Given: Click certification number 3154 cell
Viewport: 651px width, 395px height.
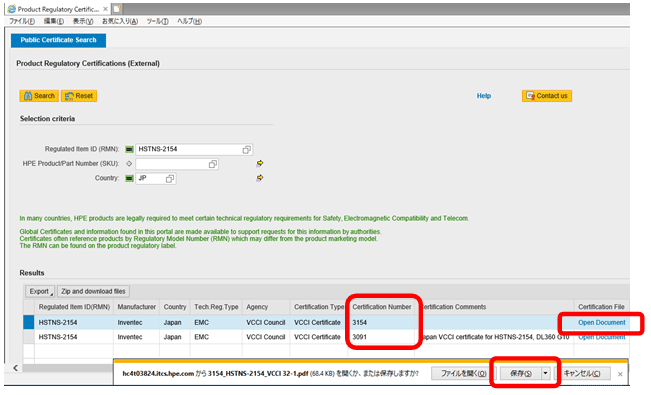Looking at the screenshot, I should [381, 323].
